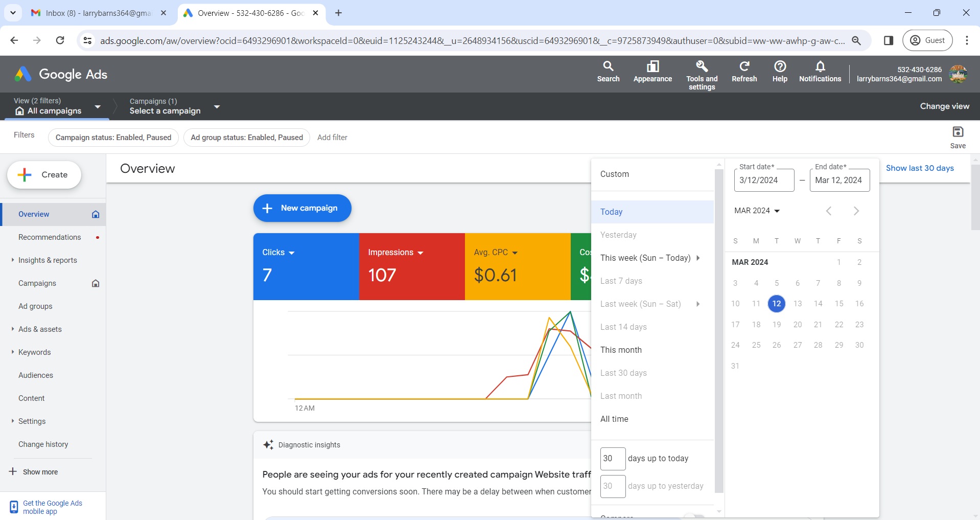Expand Ads & assets in sidebar
This screenshot has height=520, width=980.
tap(13, 329)
